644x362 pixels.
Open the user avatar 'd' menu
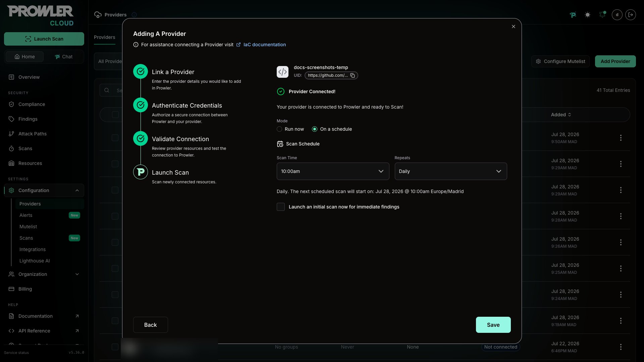click(617, 15)
